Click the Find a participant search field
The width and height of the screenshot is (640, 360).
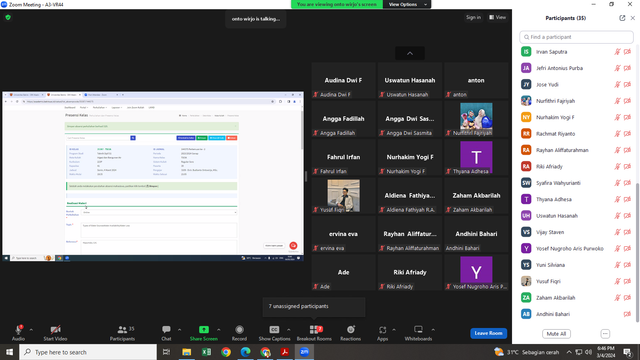point(576,37)
